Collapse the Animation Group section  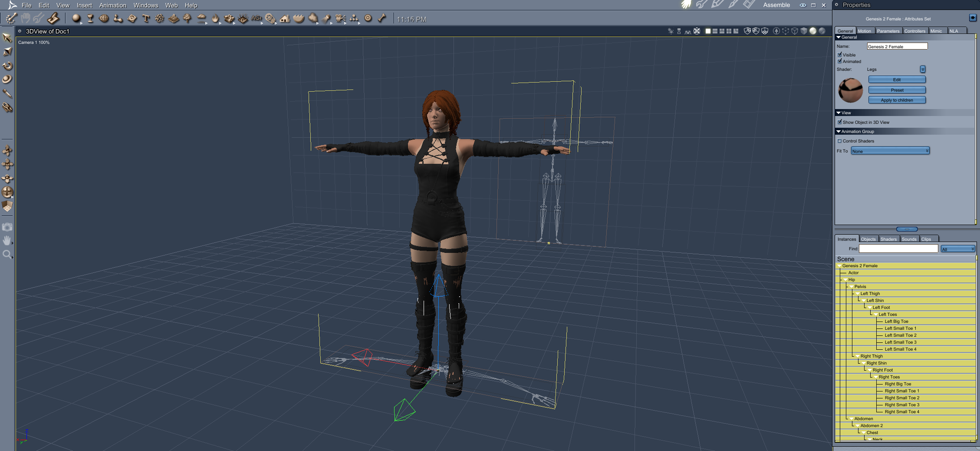tap(839, 131)
